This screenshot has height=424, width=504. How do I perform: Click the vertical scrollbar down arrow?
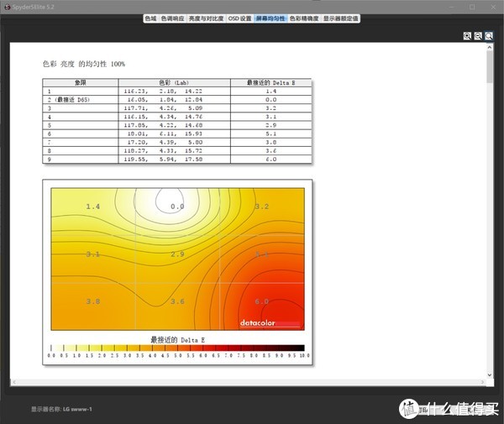coord(490,374)
